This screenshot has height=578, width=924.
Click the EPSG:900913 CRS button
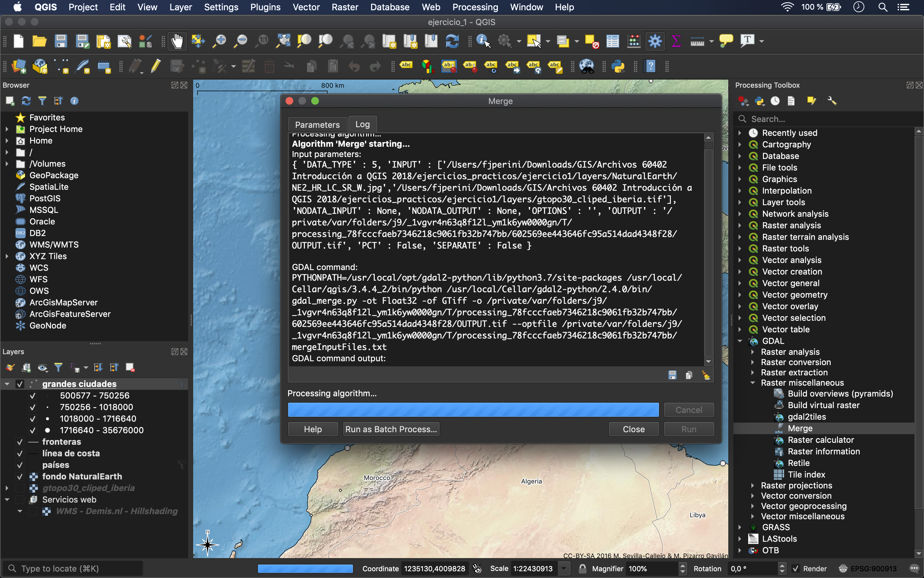pos(867,568)
